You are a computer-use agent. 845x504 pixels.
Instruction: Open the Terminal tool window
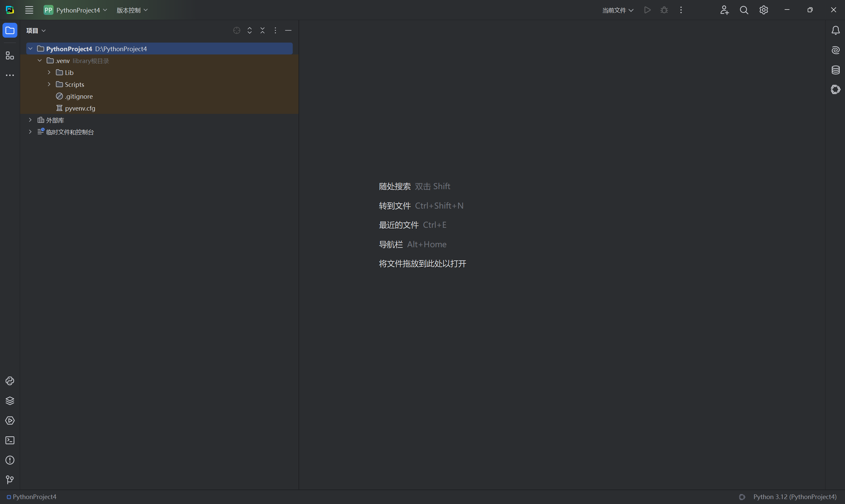tap(10, 440)
